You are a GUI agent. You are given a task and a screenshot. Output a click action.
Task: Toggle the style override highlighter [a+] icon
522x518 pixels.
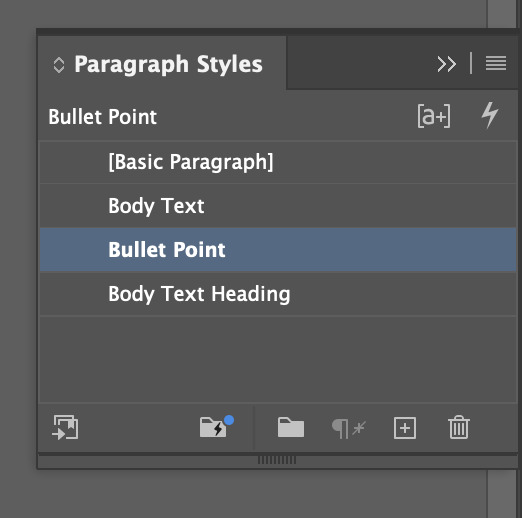click(x=434, y=116)
